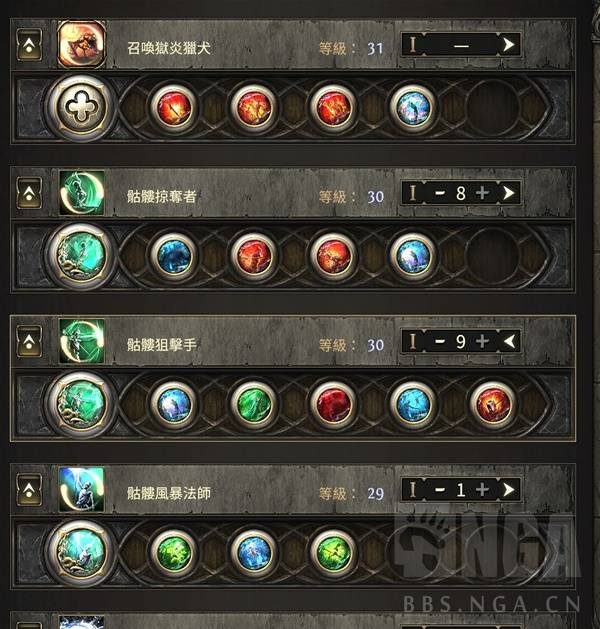Screen dimensions: 600x629
Task: Click the empty support socket under 召喚獄炎獵犬
Action: (x=493, y=107)
